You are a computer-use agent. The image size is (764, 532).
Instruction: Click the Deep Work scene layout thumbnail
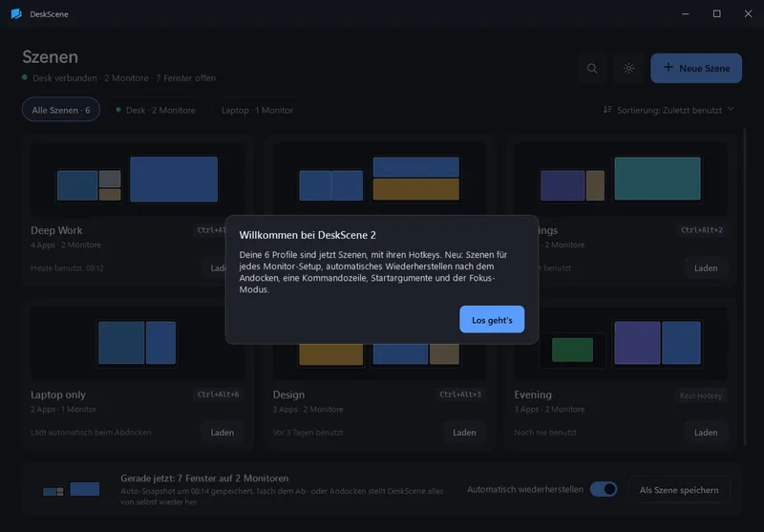point(138,179)
